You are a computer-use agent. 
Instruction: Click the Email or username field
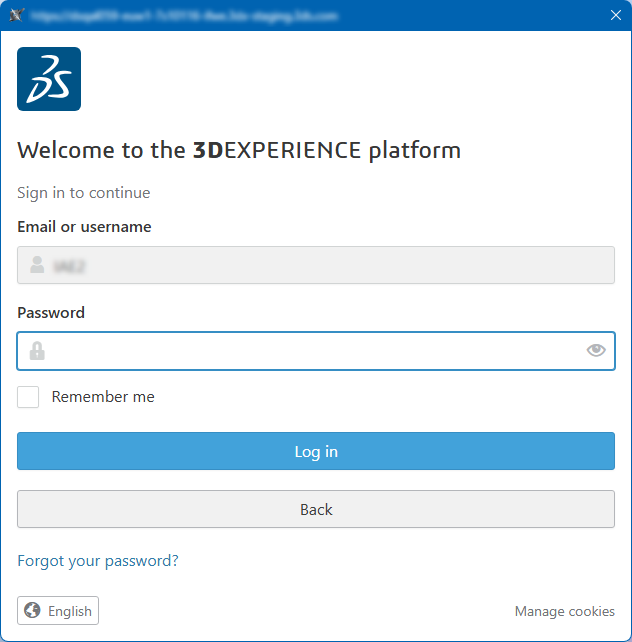[x=316, y=265]
